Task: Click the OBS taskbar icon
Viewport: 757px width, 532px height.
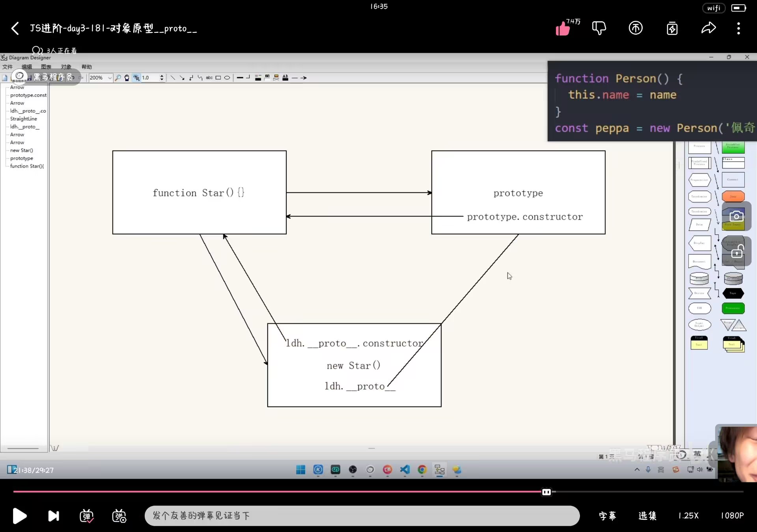Action: (x=353, y=469)
